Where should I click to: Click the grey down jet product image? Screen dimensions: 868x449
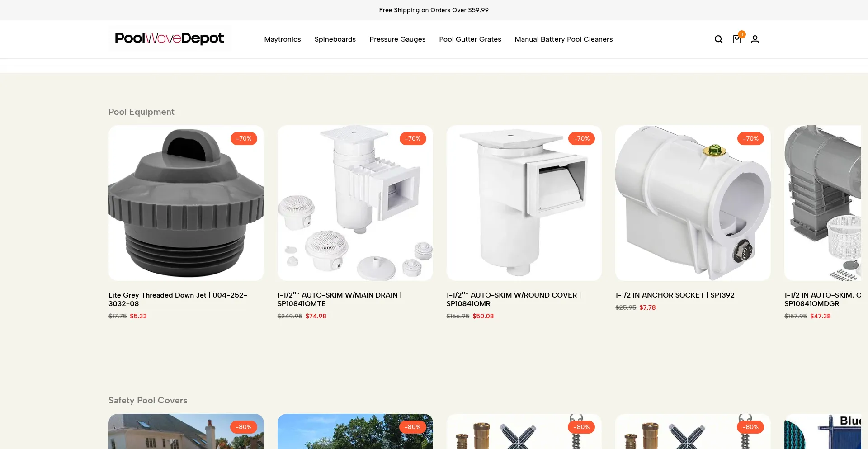[x=186, y=203]
